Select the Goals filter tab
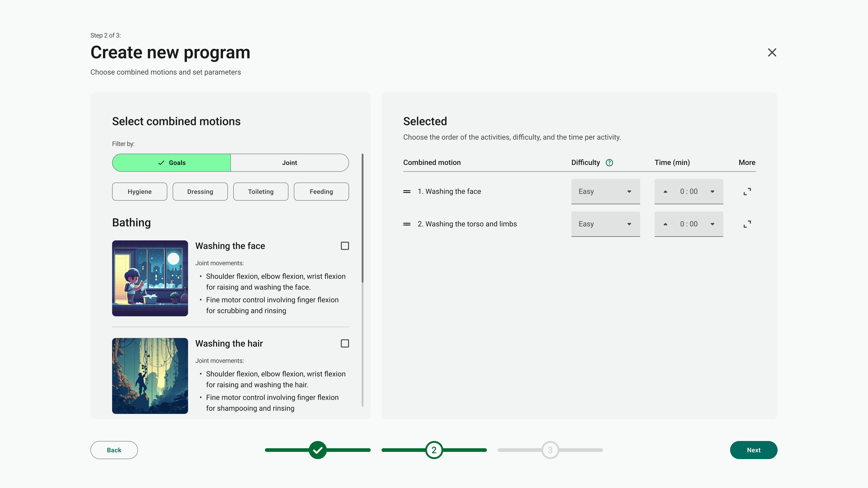The image size is (868, 488). (x=171, y=163)
